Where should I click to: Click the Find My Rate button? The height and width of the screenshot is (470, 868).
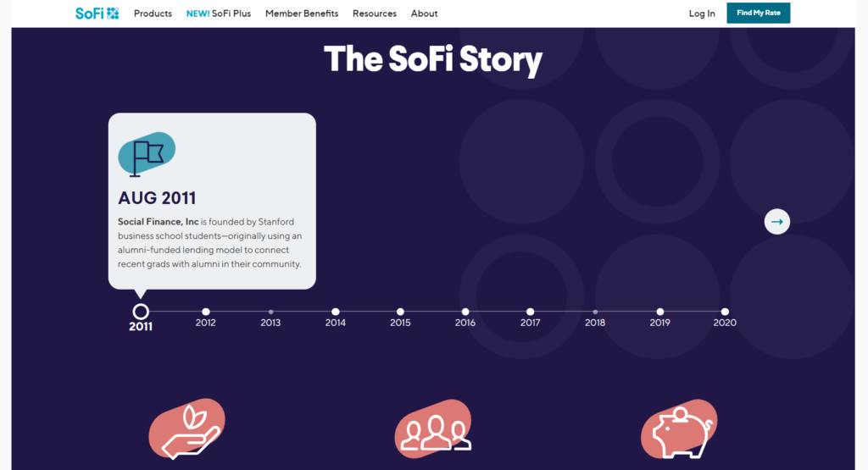pyautogui.click(x=759, y=13)
